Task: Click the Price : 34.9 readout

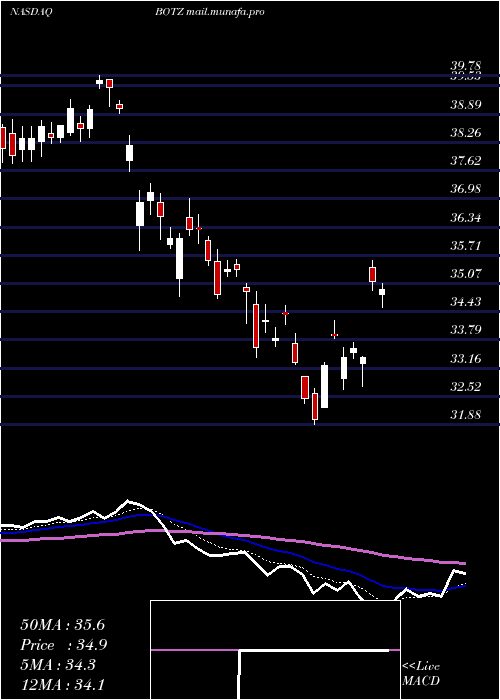Action: pos(64,645)
